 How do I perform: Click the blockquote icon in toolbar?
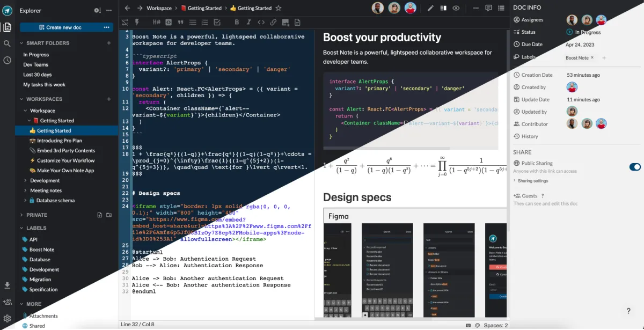(x=180, y=22)
